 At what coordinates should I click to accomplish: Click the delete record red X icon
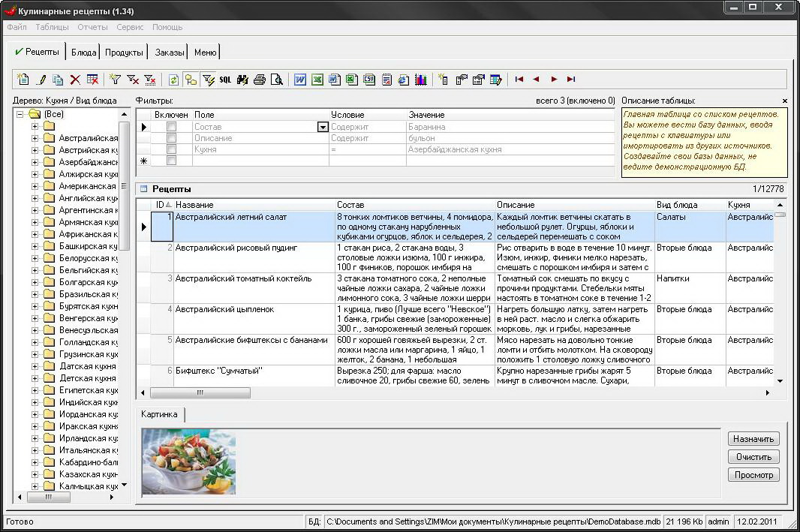[x=75, y=80]
